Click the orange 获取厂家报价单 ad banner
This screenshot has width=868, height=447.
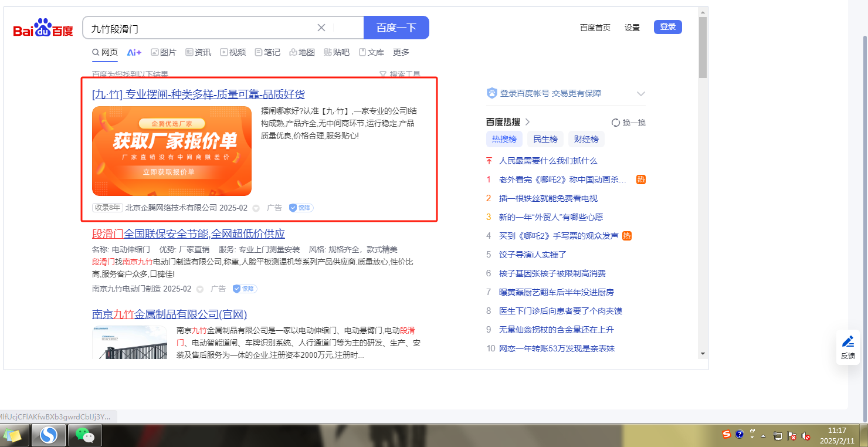pos(172,151)
